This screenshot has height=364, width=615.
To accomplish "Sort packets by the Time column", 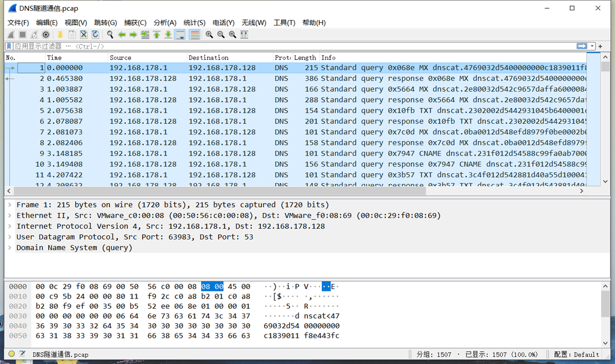I will point(77,58).
